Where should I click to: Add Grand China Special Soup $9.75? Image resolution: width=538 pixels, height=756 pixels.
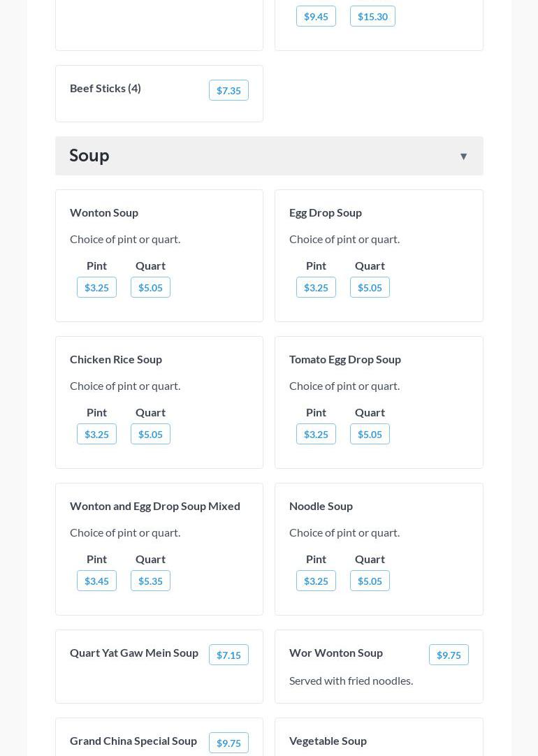[x=228, y=743]
